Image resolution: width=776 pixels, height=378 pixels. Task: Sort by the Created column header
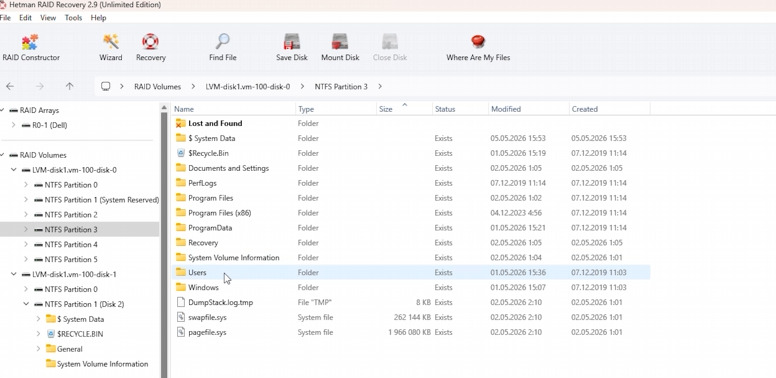click(610, 109)
